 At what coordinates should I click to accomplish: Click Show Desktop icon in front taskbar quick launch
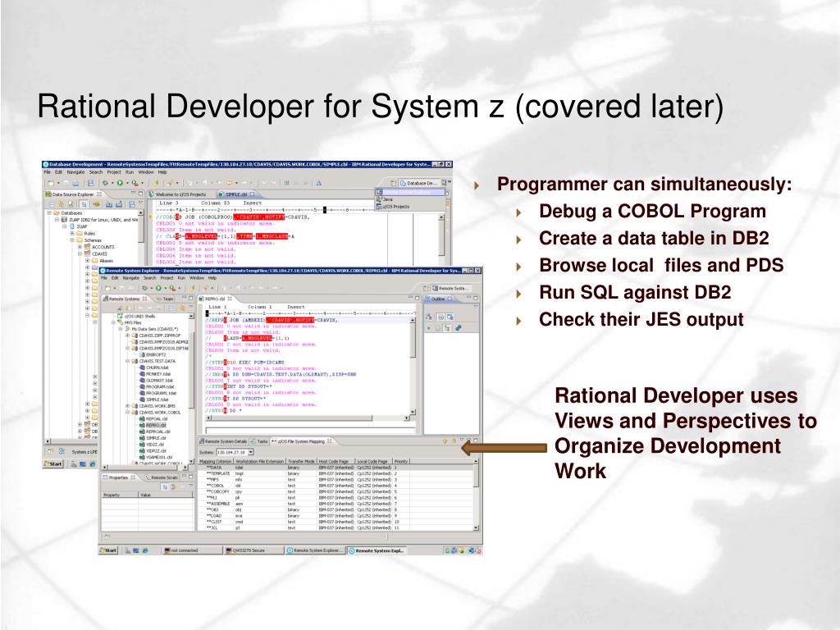point(135,550)
